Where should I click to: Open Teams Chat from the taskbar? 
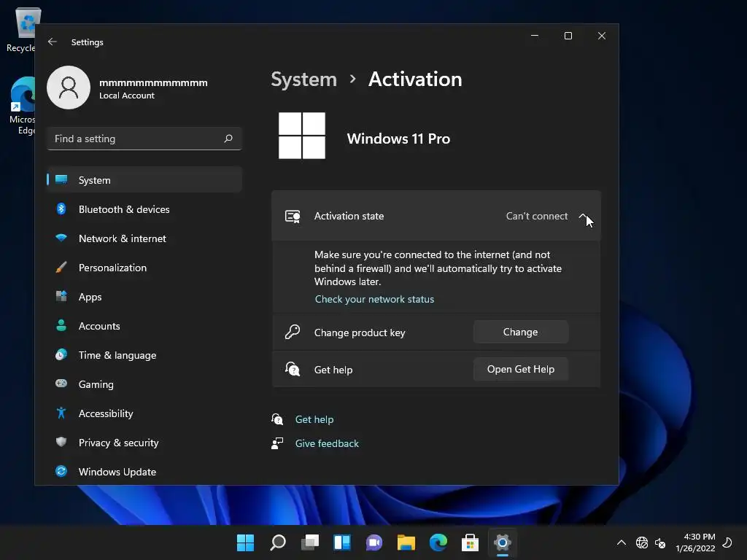374,542
